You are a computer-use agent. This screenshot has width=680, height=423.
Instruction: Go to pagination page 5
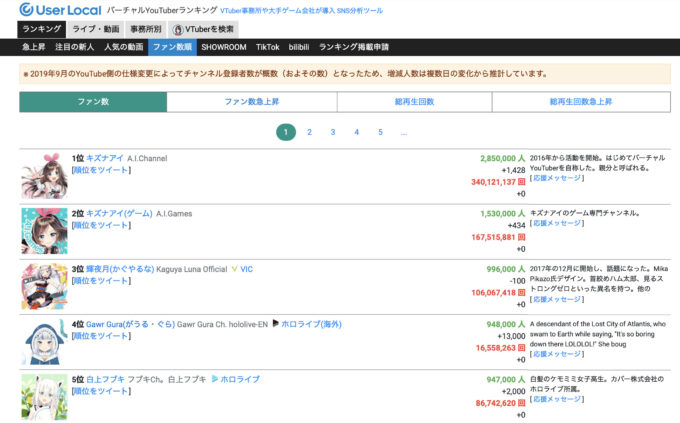[380, 132]
